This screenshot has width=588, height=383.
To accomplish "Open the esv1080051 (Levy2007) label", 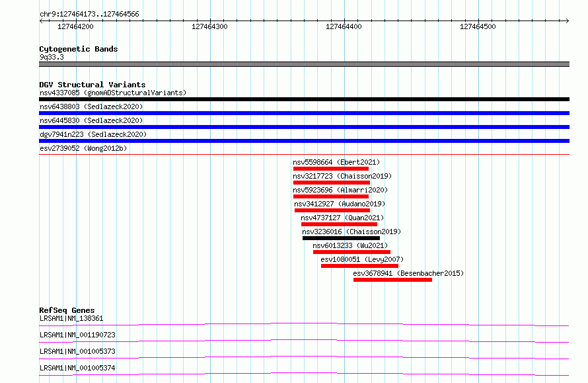I will coord(362,259).
